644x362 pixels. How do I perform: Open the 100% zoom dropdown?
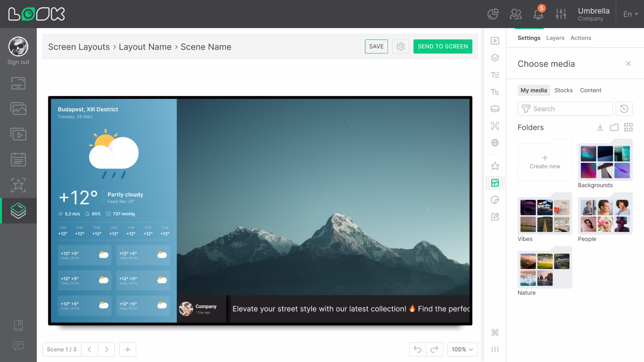[x=462, y=350]
